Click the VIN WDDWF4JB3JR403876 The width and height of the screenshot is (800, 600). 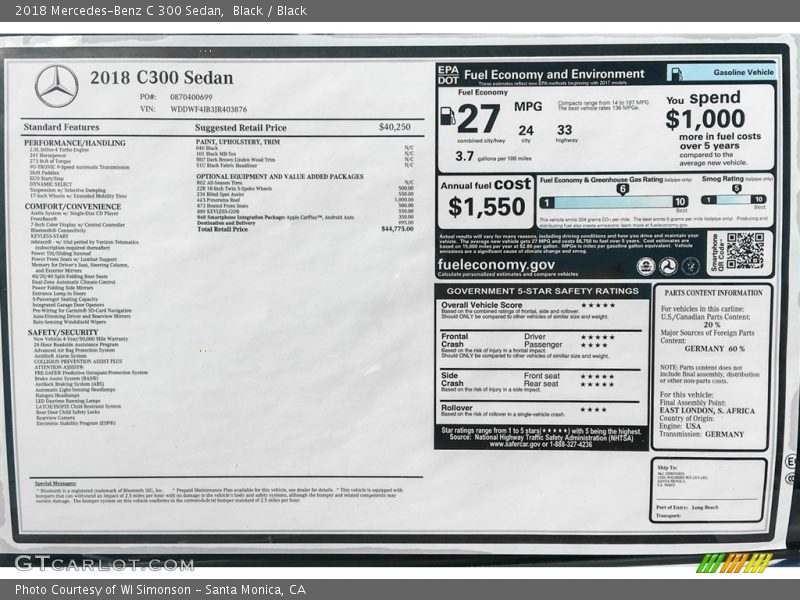(x=209, y=109)
